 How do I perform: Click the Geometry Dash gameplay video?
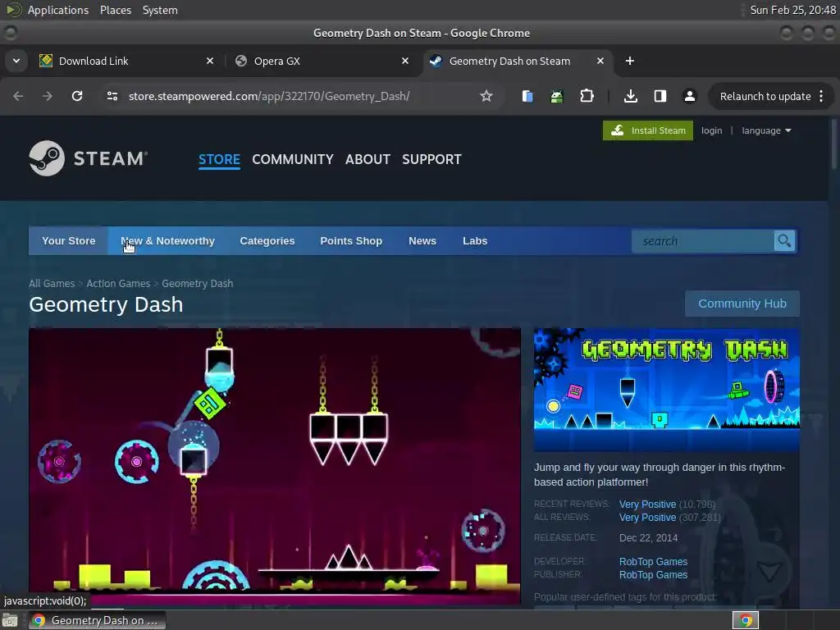pos(275,466)
